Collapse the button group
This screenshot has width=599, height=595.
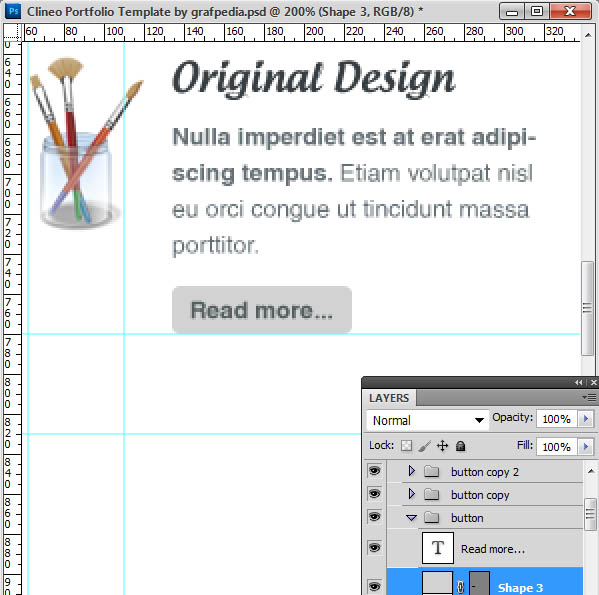coord(411,518)
